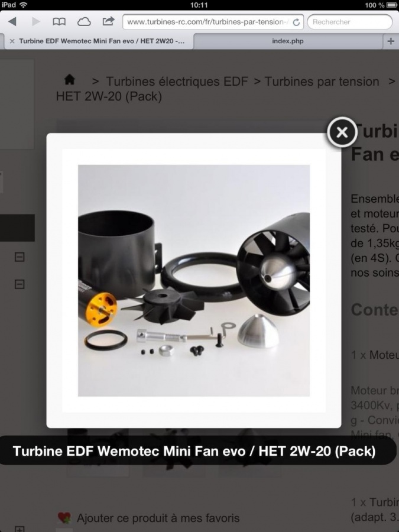The image size is (399, 532).
Task: Go to home via house breadcrumb icon
Action: [x=70, y=80]
